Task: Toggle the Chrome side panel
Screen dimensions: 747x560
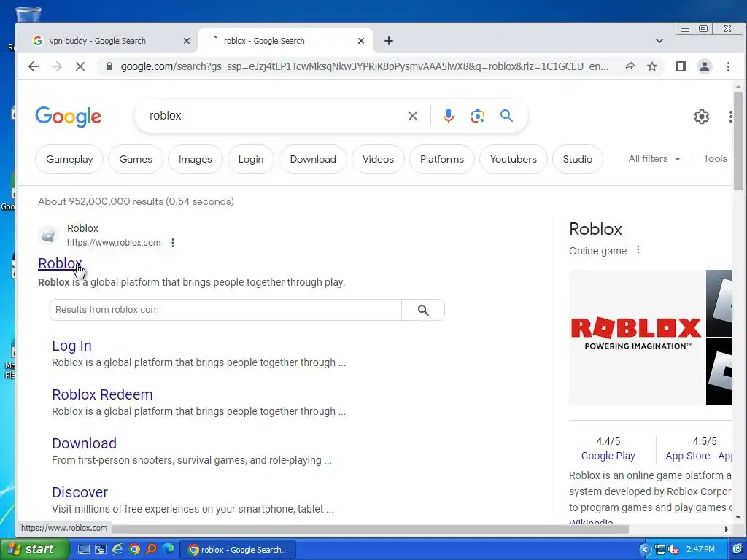Action: (x=681, y=66)
